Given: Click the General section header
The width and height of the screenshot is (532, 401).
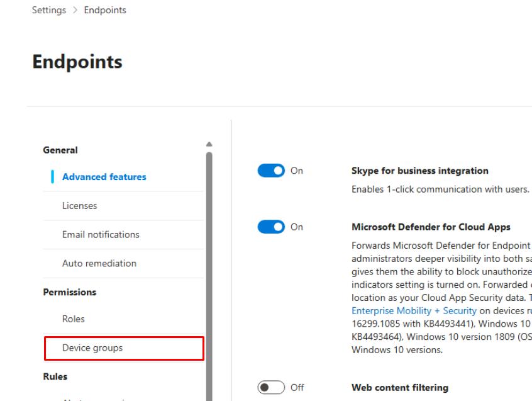Looking at the screenshot, I should pos(60,150).
